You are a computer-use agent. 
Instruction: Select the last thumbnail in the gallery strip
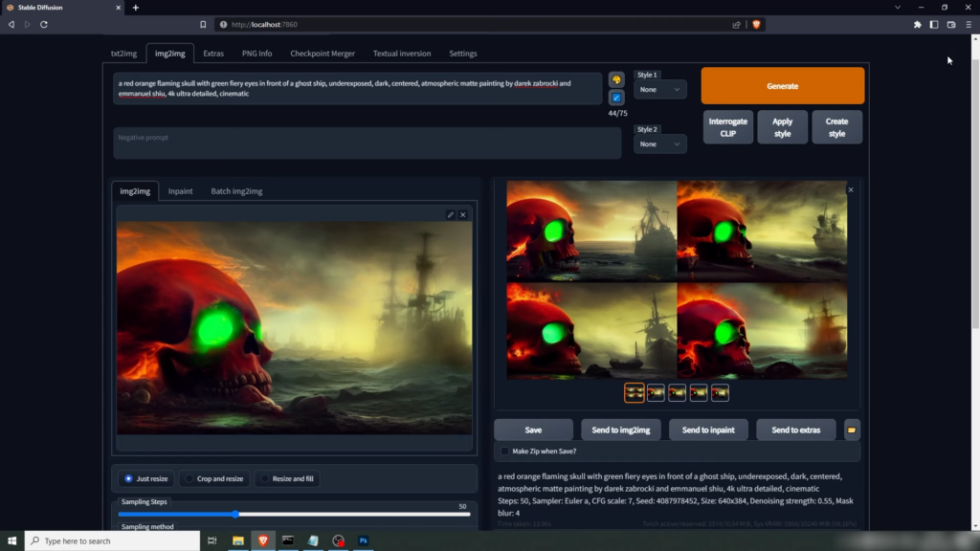[720, 393]
